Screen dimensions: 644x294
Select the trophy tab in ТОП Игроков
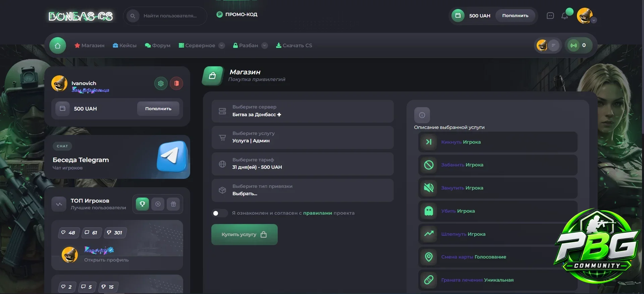(142, 204)
